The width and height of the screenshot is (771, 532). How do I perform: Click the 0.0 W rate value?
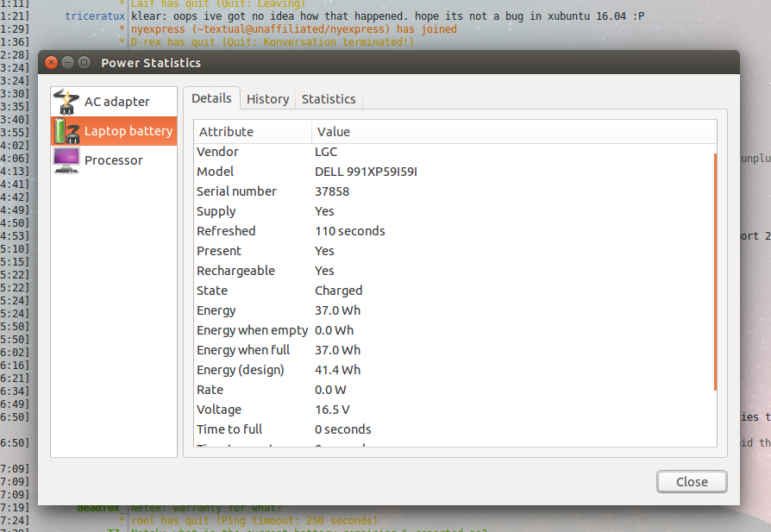(330, 390)
